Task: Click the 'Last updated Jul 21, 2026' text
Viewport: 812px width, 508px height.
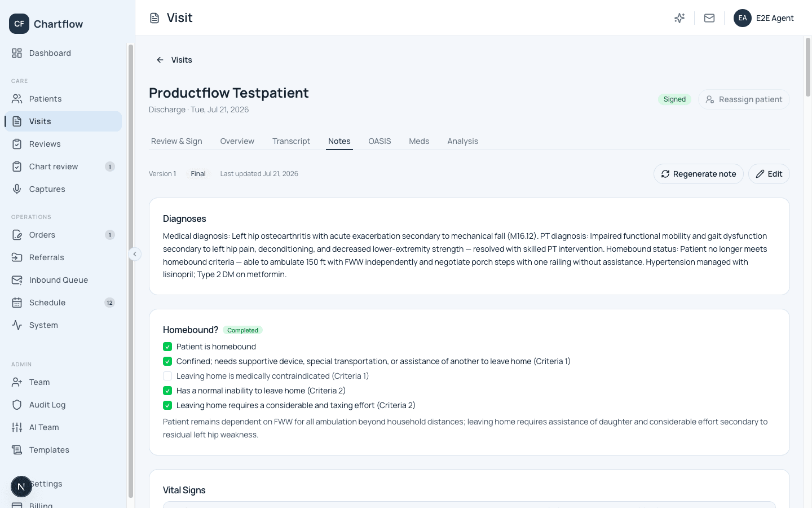Action: click(259, 174)
